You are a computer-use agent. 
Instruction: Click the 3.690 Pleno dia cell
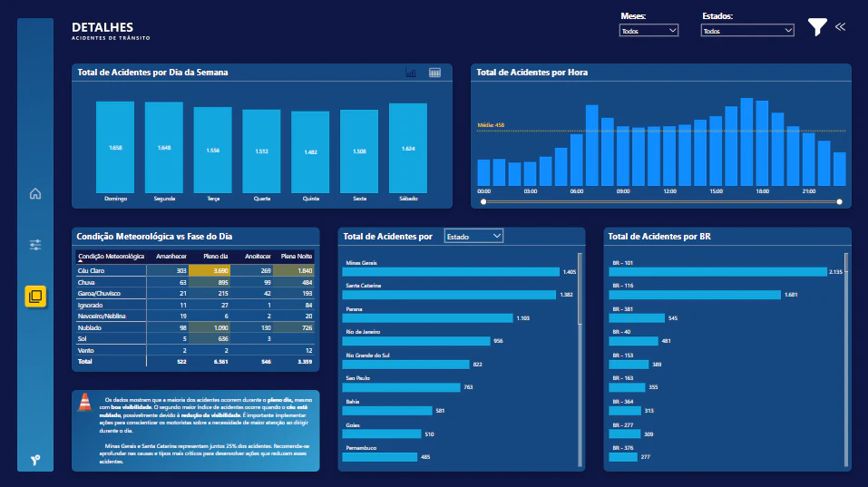pyautogui.click(x=210, y=270)
